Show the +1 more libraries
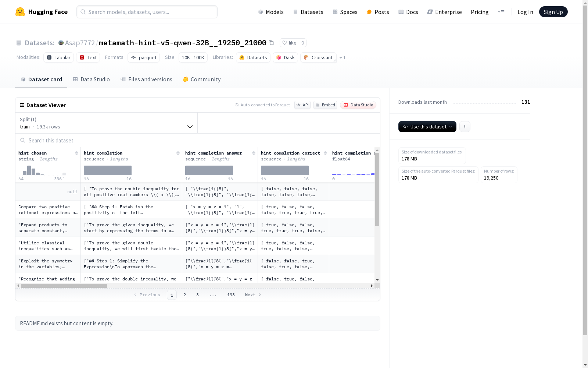This screenshot has height=368, width=588. [x=343, y=58]
